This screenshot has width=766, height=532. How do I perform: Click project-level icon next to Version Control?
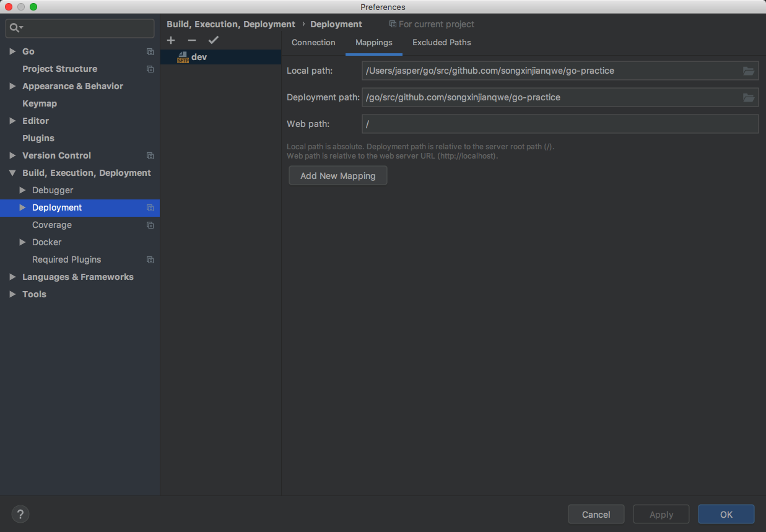(x=150, y=155)
